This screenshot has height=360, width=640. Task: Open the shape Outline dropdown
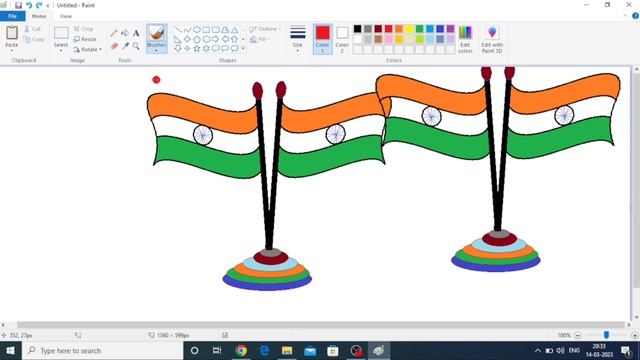pos(265,29)
